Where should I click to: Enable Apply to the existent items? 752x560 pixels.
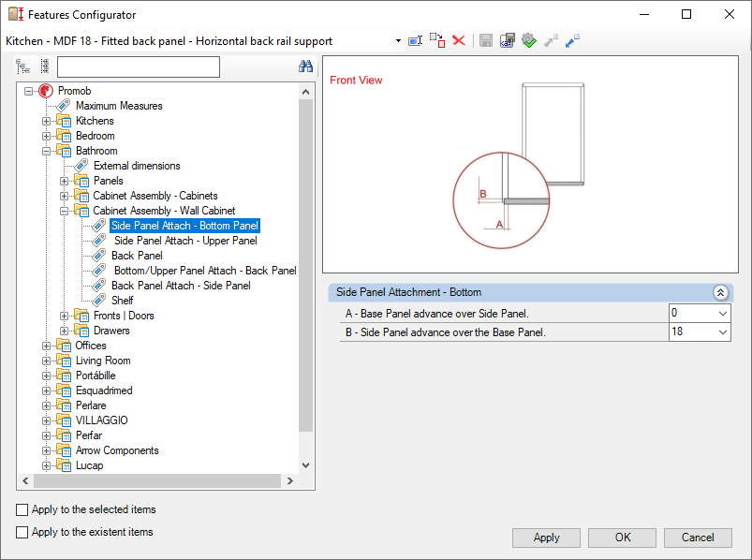coord(22,532)
